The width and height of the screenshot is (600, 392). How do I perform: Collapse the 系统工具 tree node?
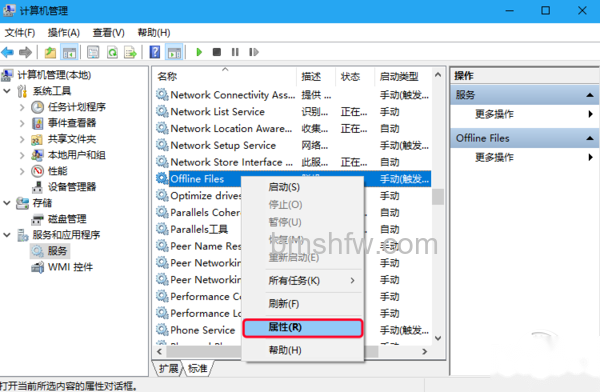(7, 91)
